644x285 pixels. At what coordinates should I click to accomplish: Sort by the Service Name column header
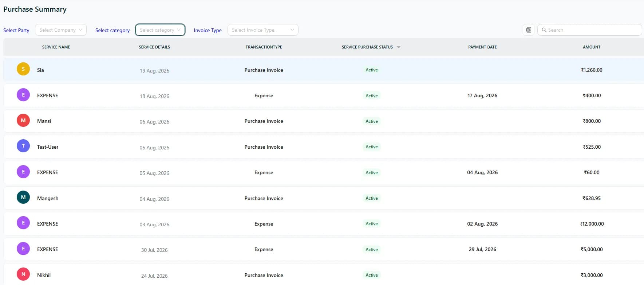pos(56,47)
